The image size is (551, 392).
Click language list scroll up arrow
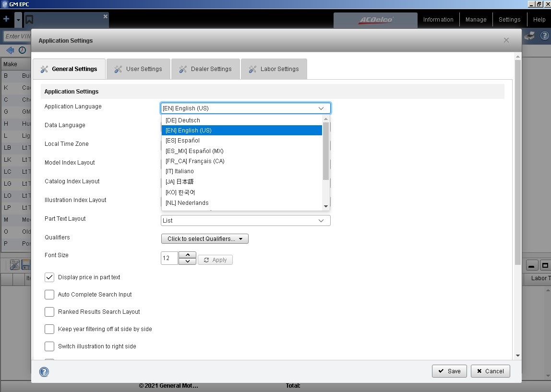pos(326,119)
